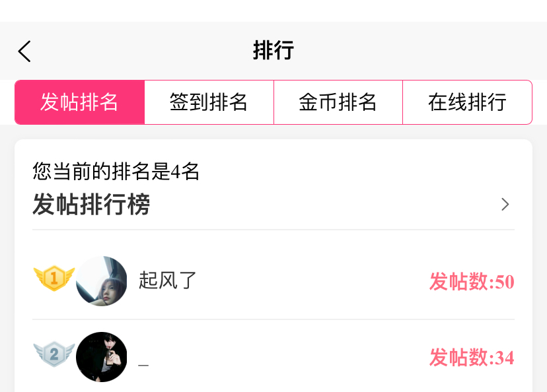
Task: Open the second-ranked user's dark avatar
Action: tap(102, 357)
